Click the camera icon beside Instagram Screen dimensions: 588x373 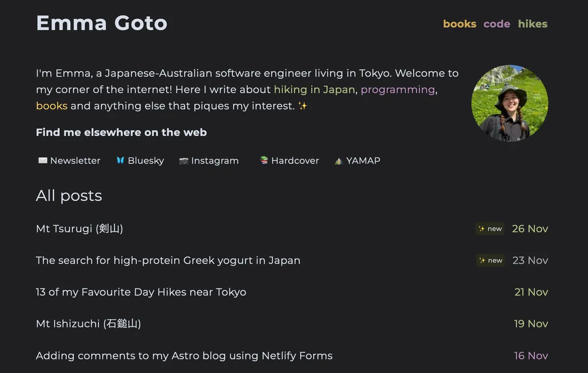(x=184, y=161)
